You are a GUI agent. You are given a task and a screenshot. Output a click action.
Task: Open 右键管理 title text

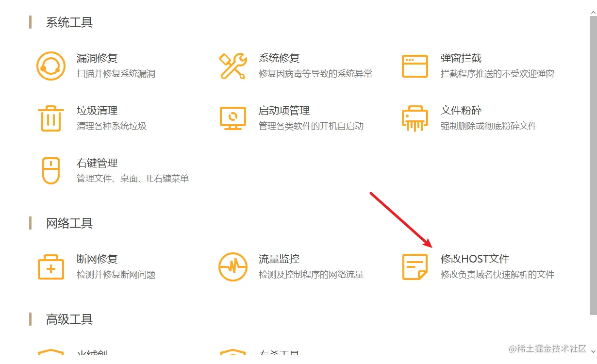coord(97,163)
